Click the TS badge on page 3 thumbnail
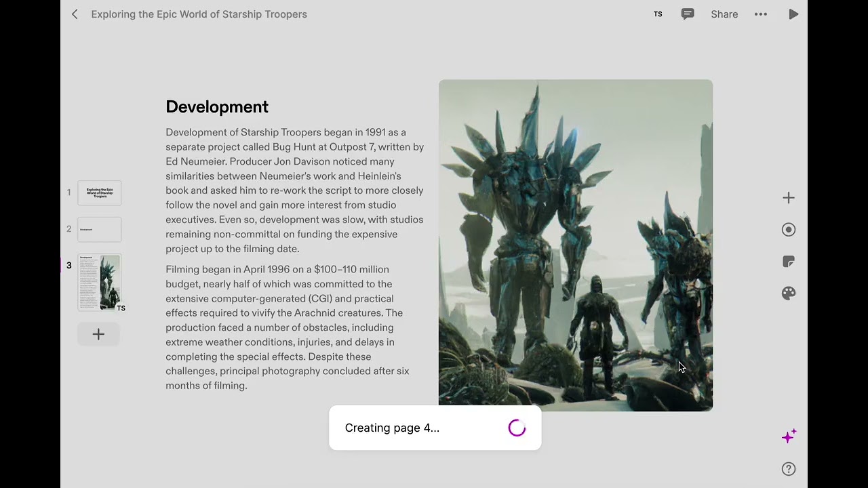This screenshot has height=488, width=868. [x=121, y=308]
